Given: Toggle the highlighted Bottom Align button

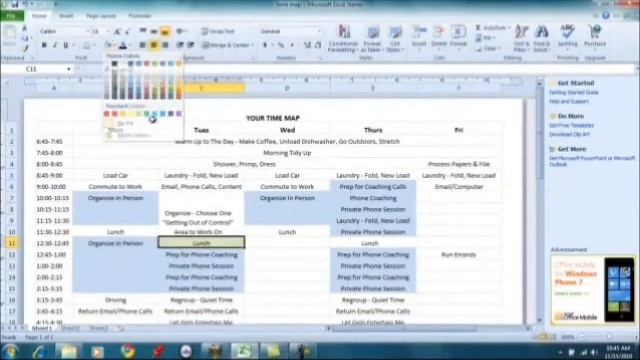Looking at the screenshot, I should coord(165,31).
